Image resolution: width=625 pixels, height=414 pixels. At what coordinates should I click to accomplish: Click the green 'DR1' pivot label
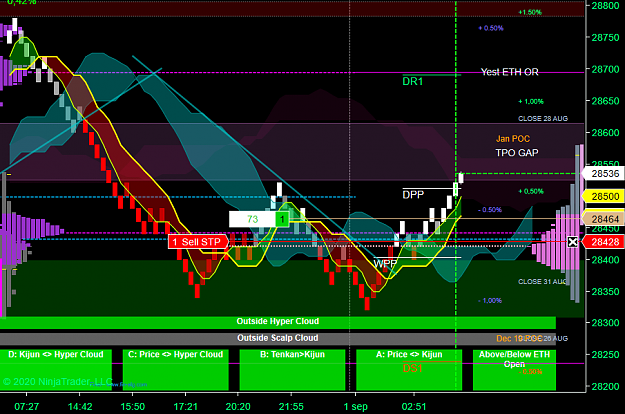413,82
